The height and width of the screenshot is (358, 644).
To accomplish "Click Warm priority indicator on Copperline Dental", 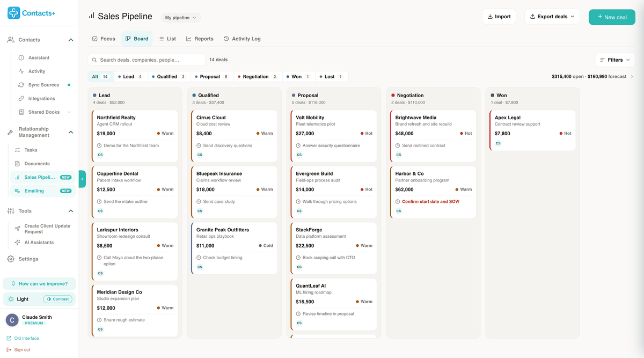I will pyautogui.click(x=165, y=189).
